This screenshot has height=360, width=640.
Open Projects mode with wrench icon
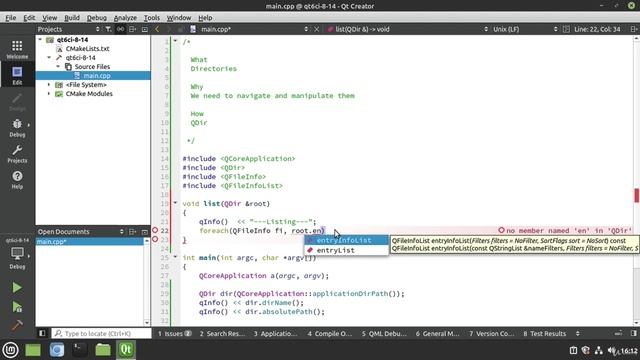[17, 154]
